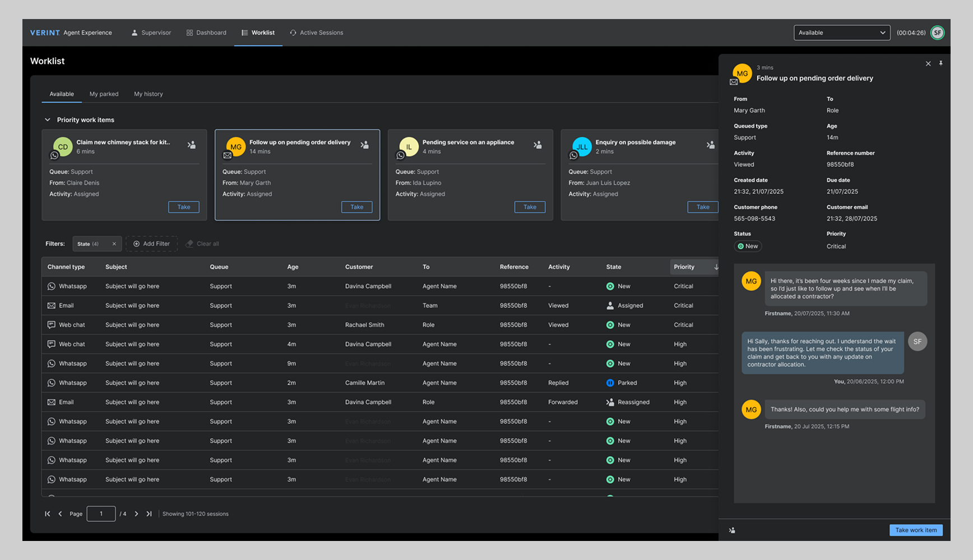Go to next page of sessions
The height and width of the screenshot is (560, 973).
pyautogui.click(x=136, y=514)
